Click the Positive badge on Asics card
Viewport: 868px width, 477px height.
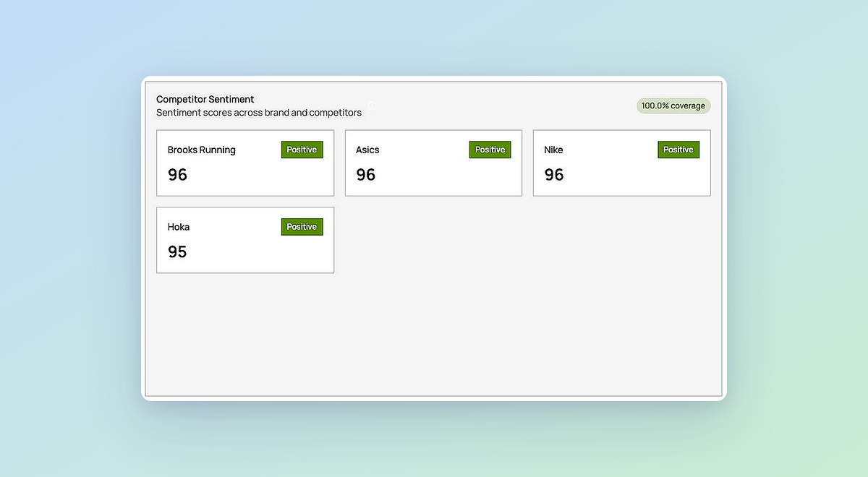(490, 150)
